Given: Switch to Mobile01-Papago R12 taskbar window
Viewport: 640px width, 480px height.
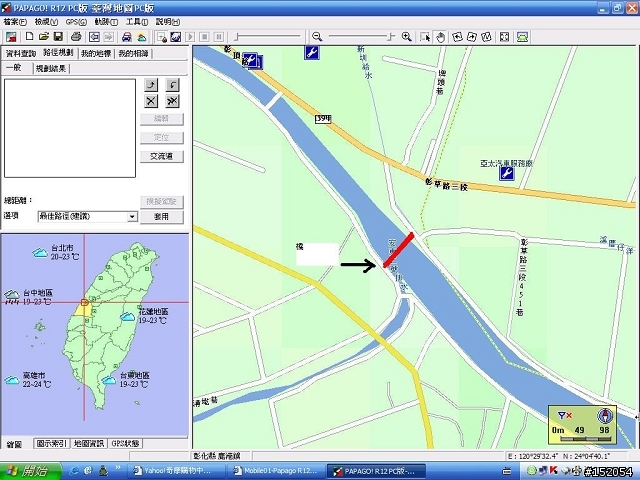Looking at the screenshot, I should coord(276,471).
